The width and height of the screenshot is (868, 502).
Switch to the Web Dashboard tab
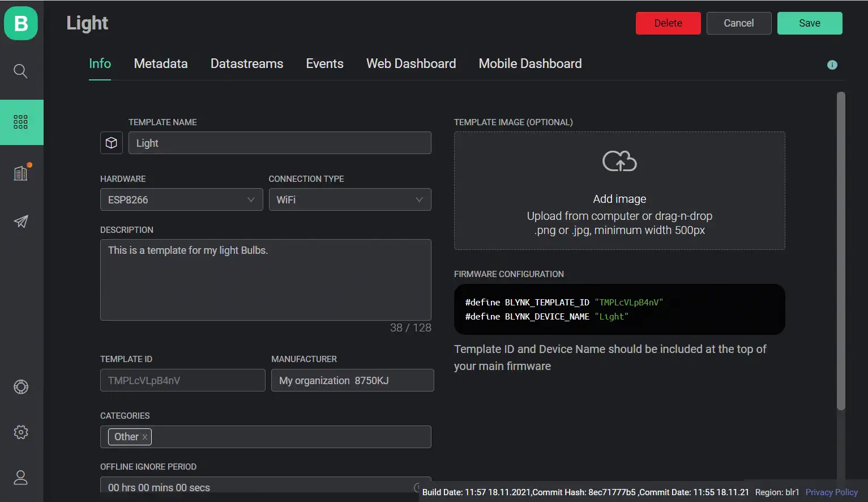pos(411,64)
